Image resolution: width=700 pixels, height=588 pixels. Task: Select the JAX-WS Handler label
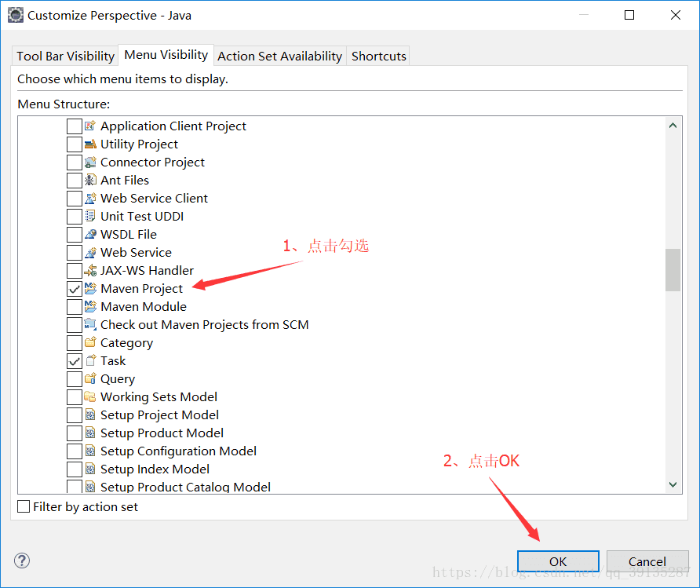[148, 271]
